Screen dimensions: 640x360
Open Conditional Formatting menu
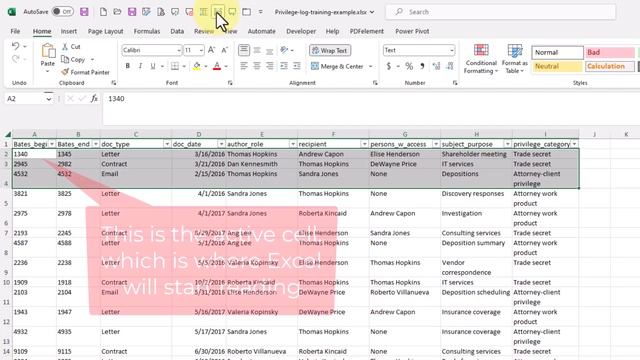481,59
